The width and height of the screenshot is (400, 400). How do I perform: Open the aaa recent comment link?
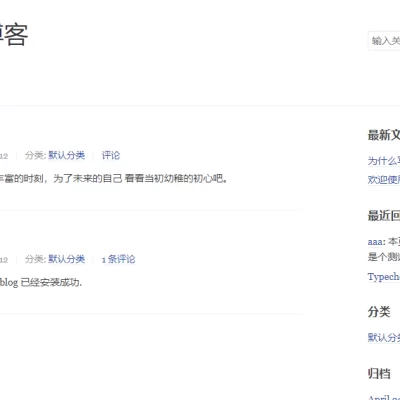click(x=376, y=241)
